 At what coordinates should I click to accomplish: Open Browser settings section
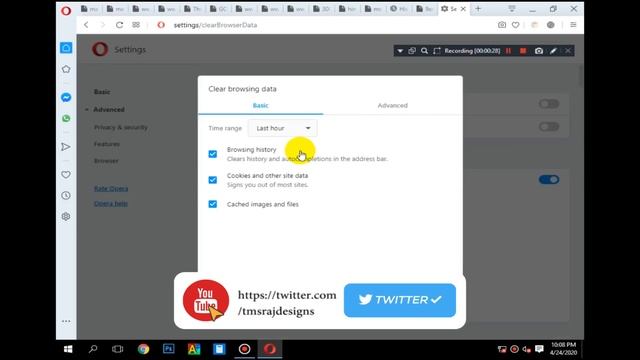pyautogui.click(x=106, y=161)
